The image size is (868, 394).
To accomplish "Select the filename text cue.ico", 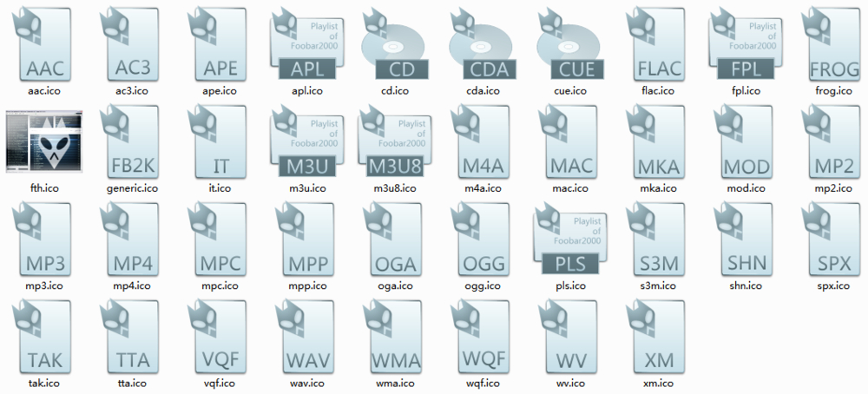I will tap(571, 91).
